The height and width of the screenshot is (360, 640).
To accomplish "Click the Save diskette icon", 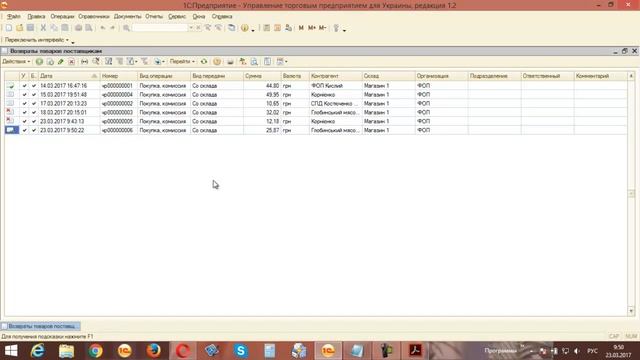I will click(x=30, y=28).
